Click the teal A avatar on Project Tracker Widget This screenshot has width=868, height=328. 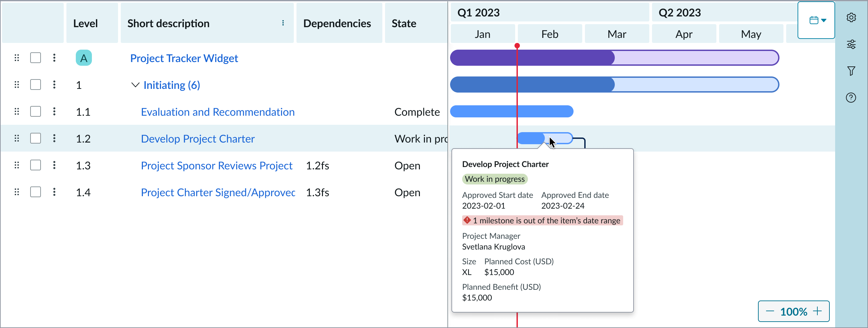[x=84, y=58]
